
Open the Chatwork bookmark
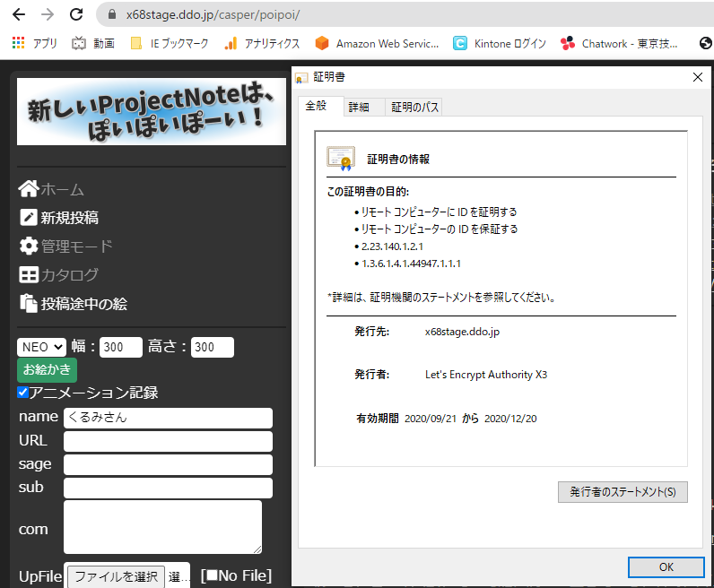point(621,43)
